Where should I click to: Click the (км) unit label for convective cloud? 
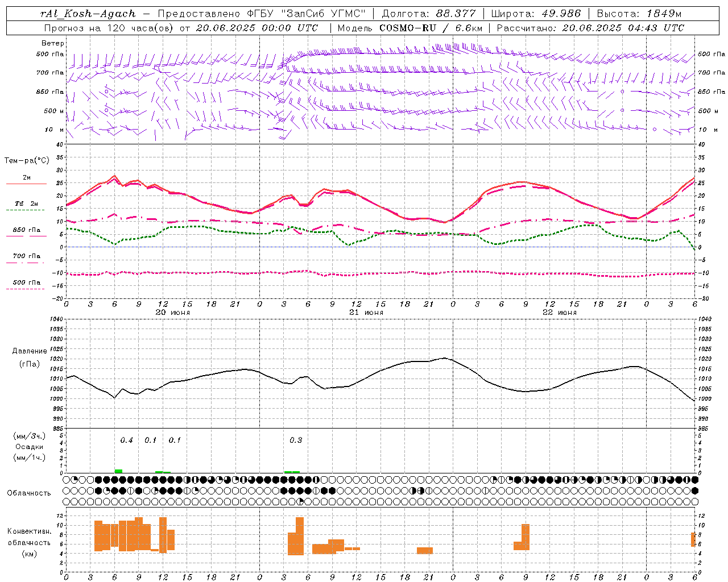click(29, 554)
